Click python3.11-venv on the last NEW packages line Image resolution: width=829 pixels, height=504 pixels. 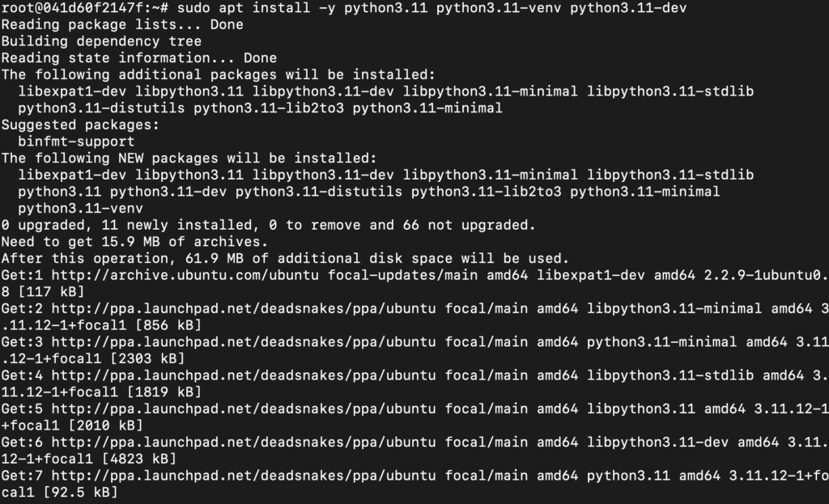[x=80, y=208]
